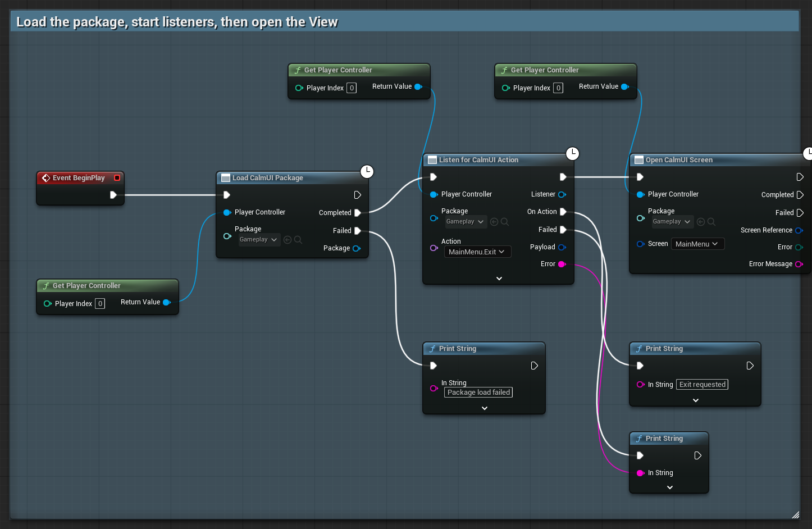
Task: Open the Gameplay package dropdown in Open CalmUI Screen
Action: pos(672,222)
